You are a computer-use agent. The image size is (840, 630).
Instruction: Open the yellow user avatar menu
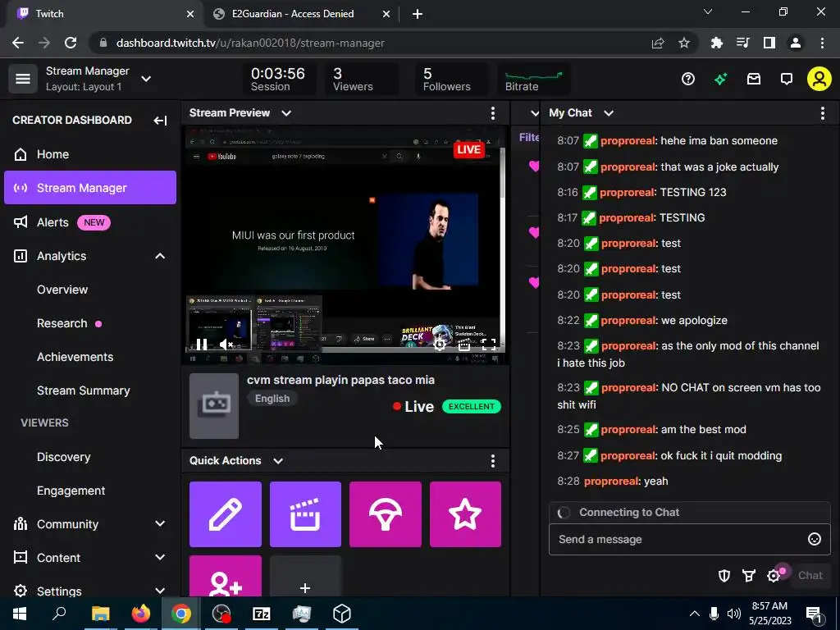[x=819, y=80]
